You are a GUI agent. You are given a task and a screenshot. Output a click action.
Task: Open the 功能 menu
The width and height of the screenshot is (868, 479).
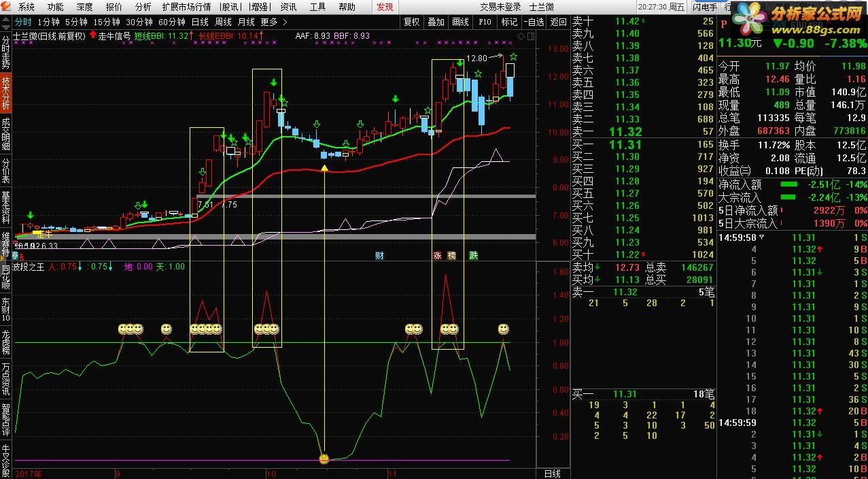pyautogui.click(x=55, y=7)
